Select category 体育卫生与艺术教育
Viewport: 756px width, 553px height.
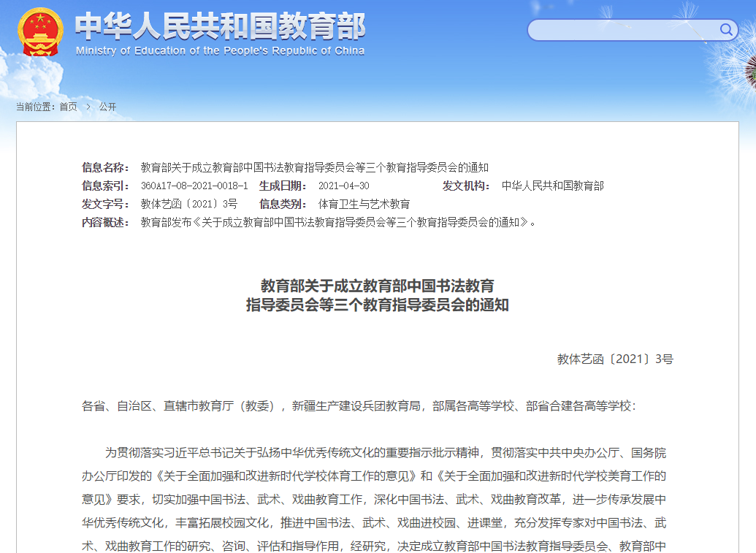click(364, 204)
